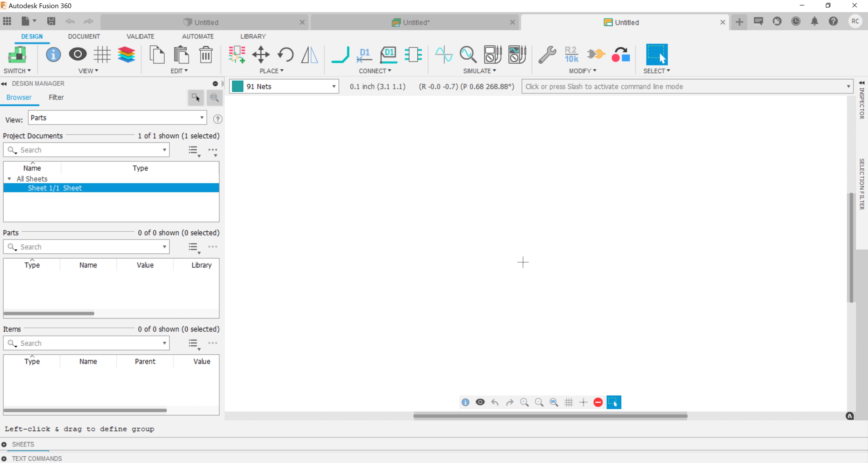Click the Filter button in Design Manager

tap(56, 97)
